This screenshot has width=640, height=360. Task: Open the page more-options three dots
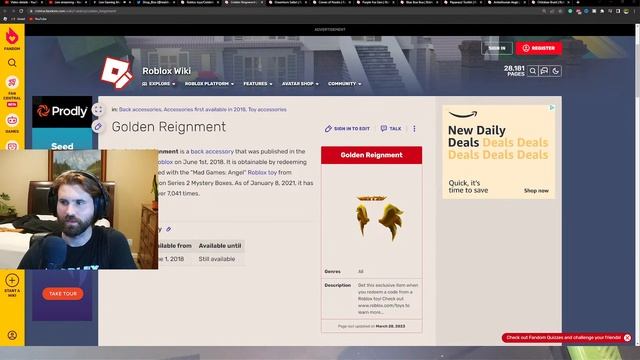[414, 129]
